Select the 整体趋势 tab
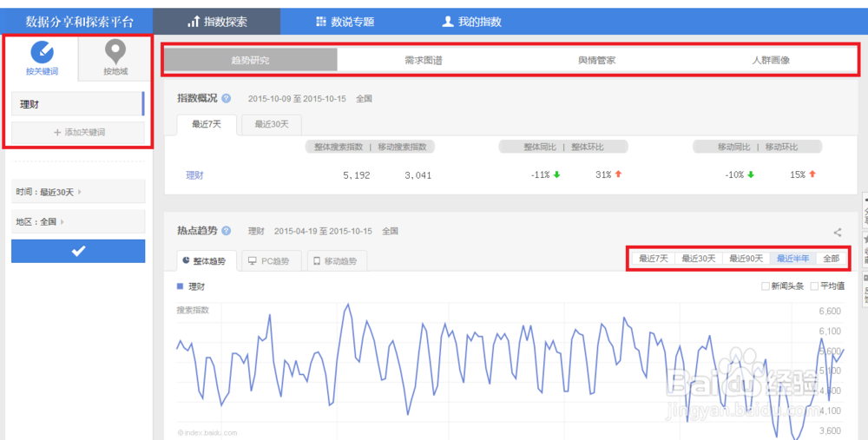Viewport: 868px width, 440px height. [x=207, y=260]
